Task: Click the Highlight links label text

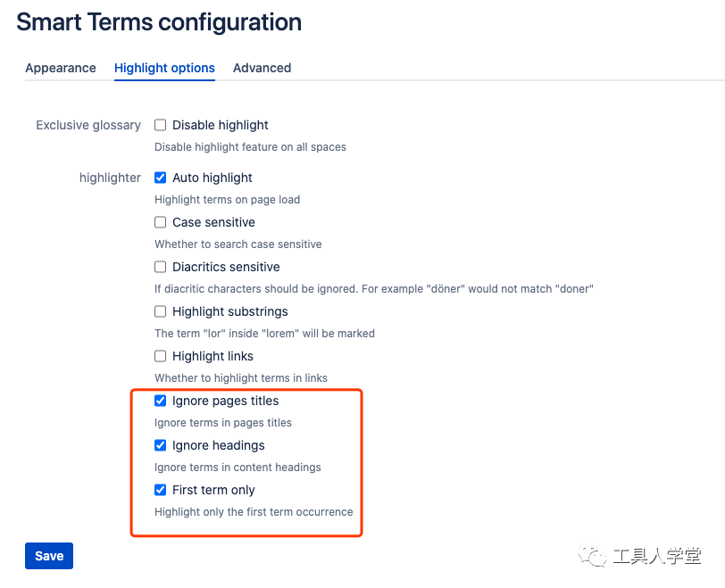Action: point(212,356)
